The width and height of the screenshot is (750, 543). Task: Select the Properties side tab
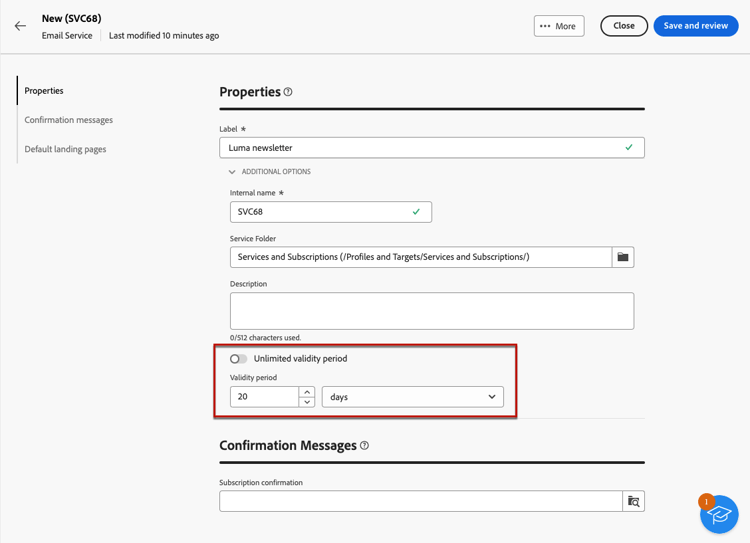(x=44, y=91)
